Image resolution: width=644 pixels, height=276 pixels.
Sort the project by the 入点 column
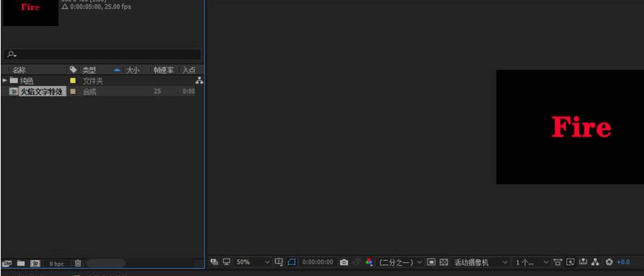point(189,70)
